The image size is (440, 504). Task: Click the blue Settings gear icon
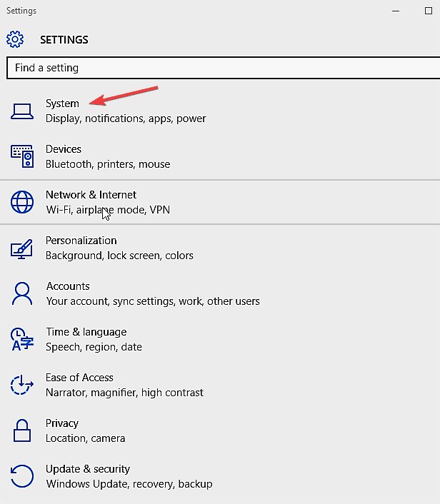[15, 39]
